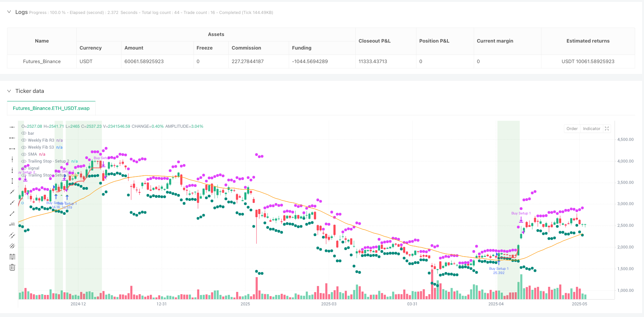
Task: Select the price line tool labeled 123
Action: pyautogui.click(x=12, y=224)
